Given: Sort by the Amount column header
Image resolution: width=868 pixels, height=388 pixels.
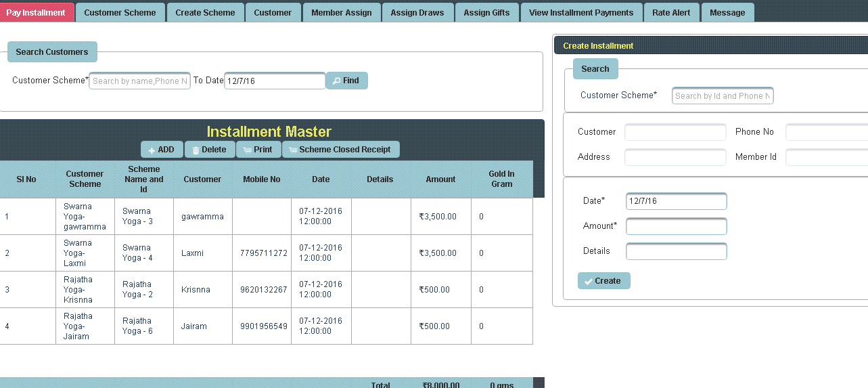Looking at the screenshot, I should (x=440, y=179).
